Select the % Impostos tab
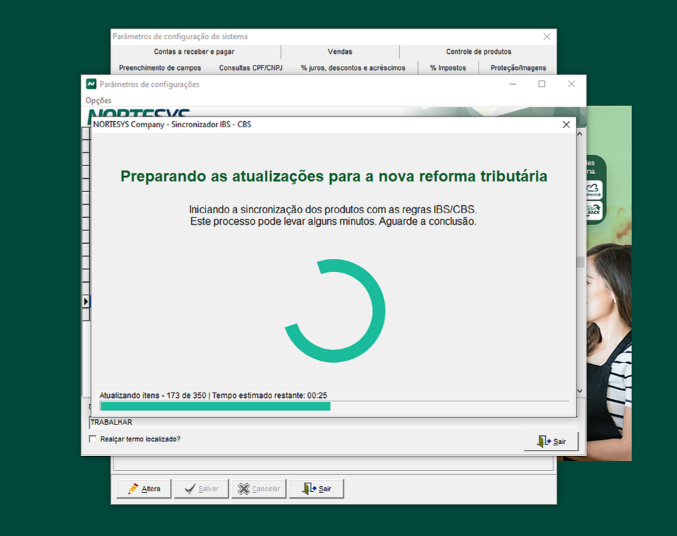Screen dimensions: 677x536 click(x=448, y=68)
